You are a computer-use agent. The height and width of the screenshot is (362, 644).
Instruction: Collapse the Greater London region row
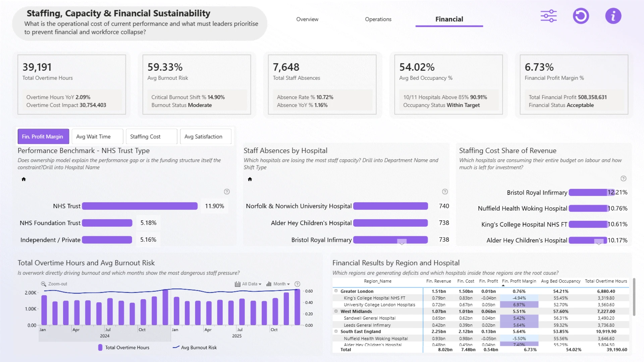tap(336, 291)
